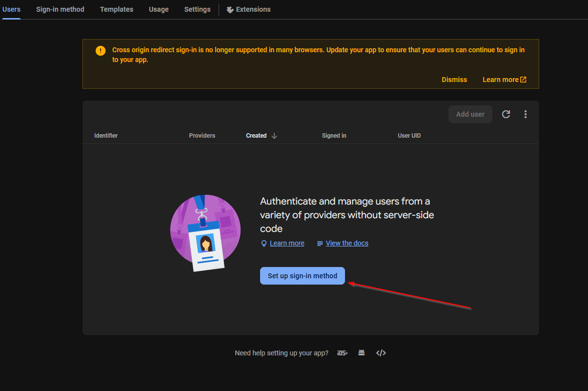Switch to the Sign-in method tab

point(60,9)
